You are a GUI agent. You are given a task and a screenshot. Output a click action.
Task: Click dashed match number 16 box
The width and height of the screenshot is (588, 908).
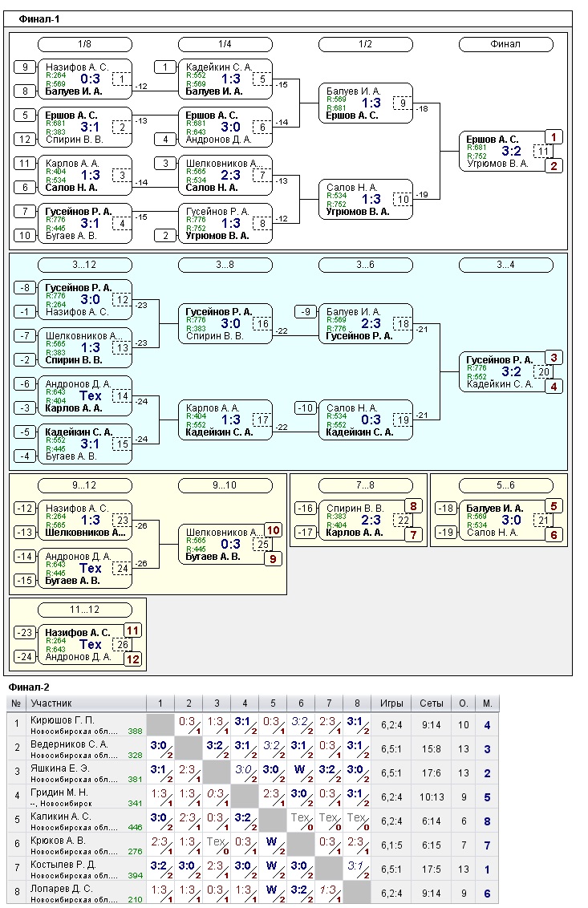[x=262, y=324]
